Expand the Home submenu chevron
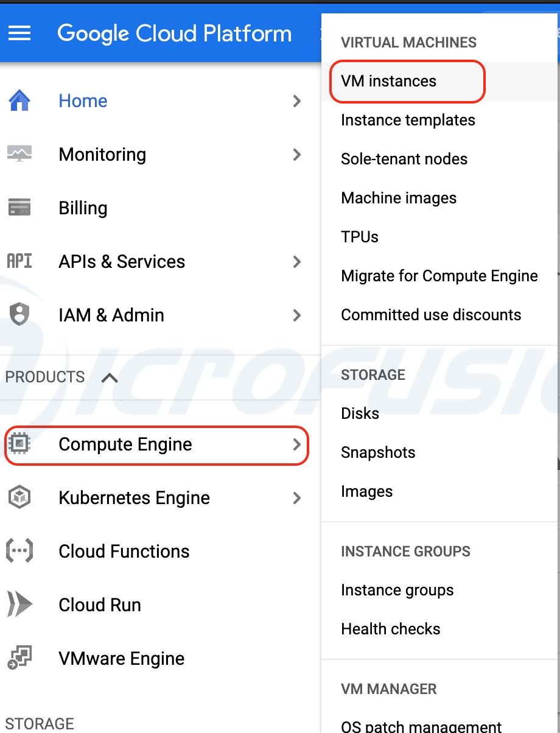Screen dimensions: 560x733 297,101
